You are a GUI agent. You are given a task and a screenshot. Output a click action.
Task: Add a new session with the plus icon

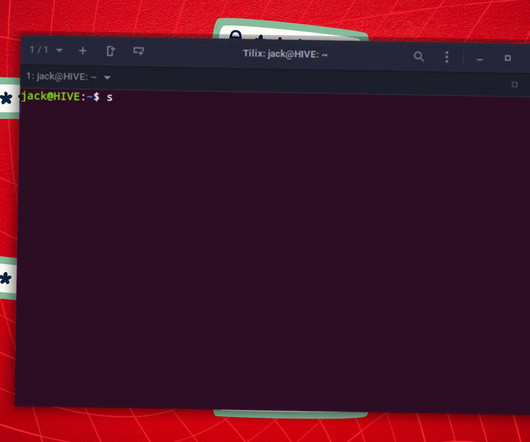pos(83,51)
